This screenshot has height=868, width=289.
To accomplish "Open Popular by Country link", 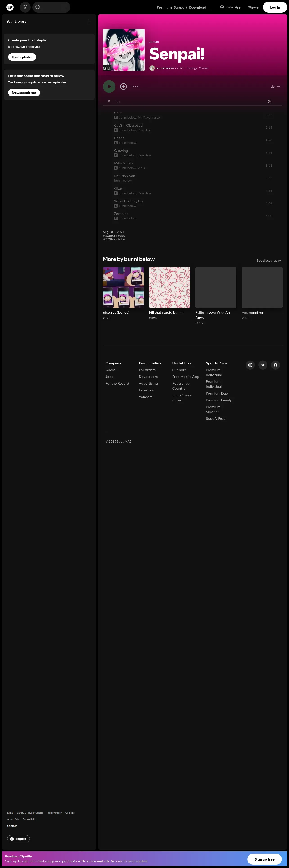I will (x=181, y=386).
